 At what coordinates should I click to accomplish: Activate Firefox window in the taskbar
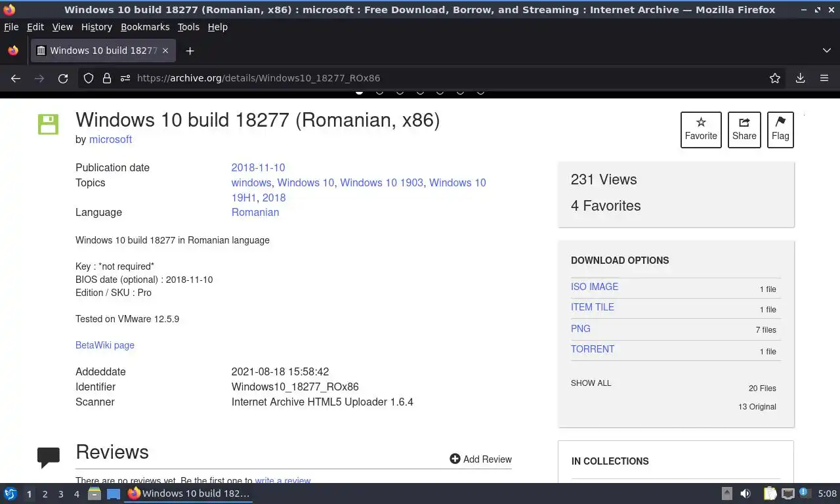click(x=189, y=493)
